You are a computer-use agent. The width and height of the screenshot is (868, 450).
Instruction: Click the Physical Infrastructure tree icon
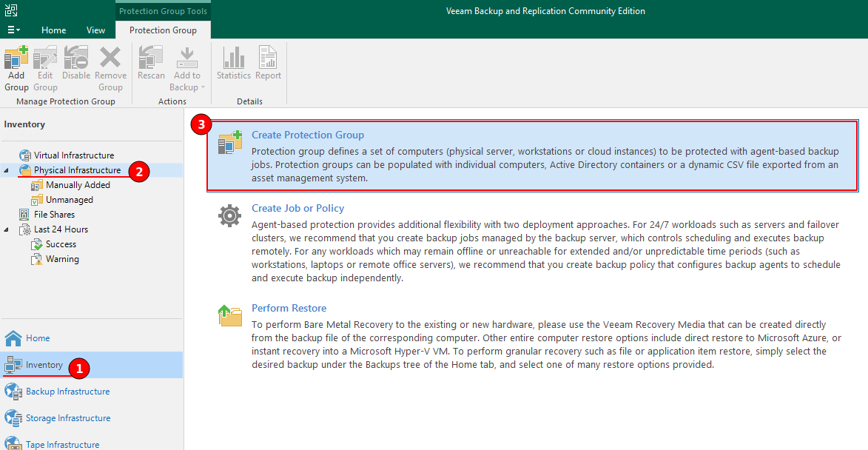[x=25, y=170]
